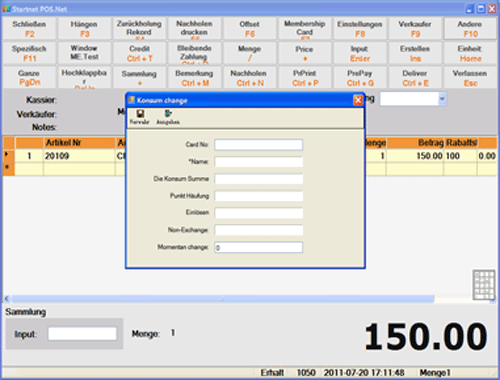Click the Einstellungen F8 button

(x=360, y=29)
